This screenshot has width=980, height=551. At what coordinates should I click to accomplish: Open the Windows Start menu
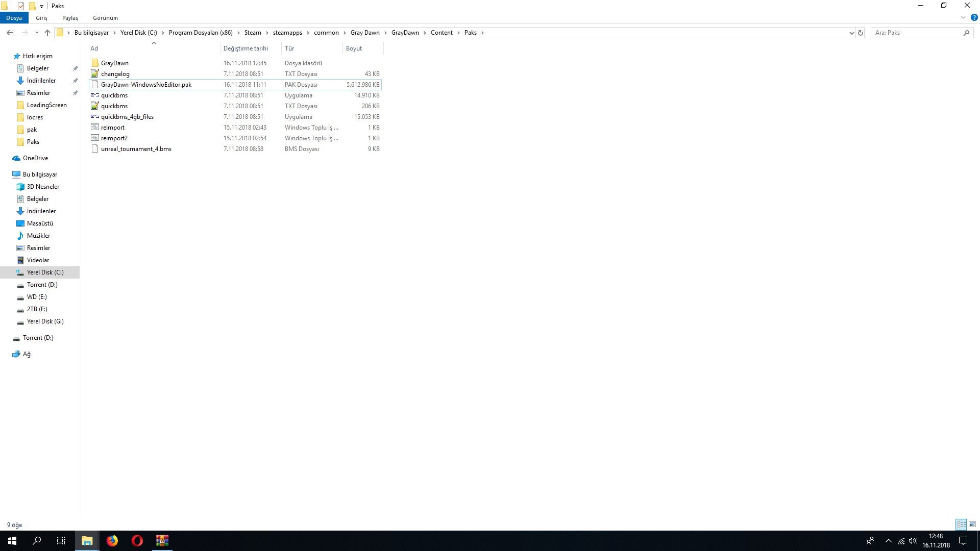(x=12, y=541)
